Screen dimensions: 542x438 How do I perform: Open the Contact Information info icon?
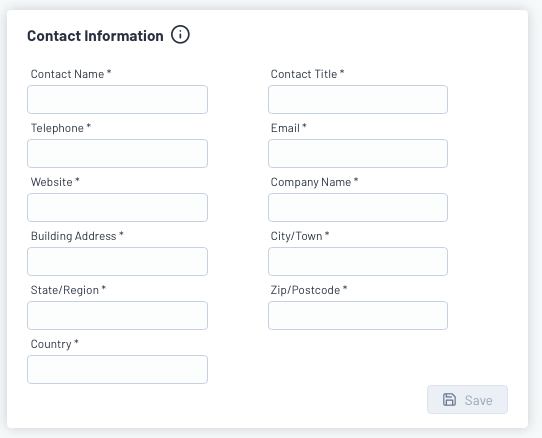click(x=180, y=35)
